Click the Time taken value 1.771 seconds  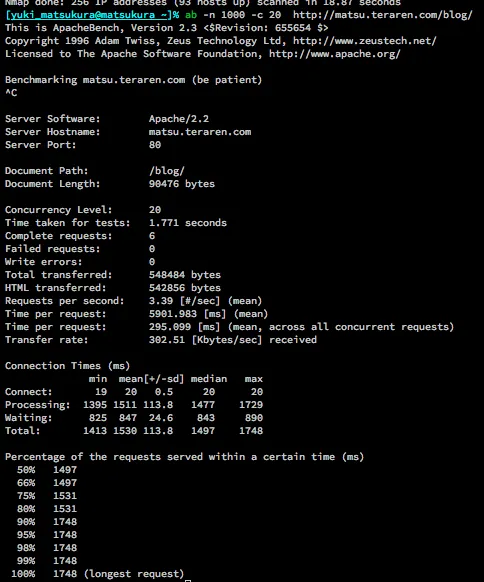(x=187, y=223)
